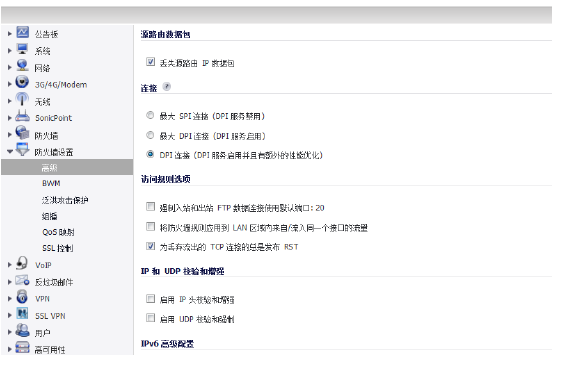
Task: Click the 防火墙 menu label
Action: point(46,136)
